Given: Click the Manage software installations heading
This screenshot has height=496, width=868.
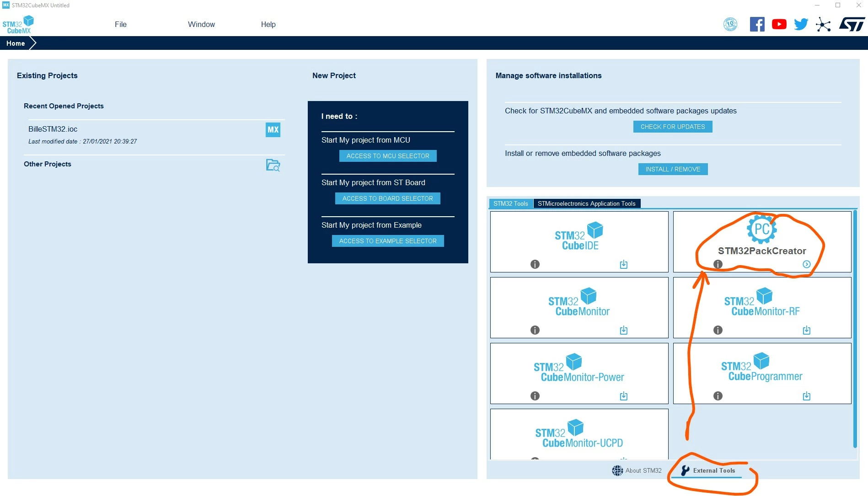Looking at the screenshot, I should pyautogui.click(x=549, y=76).
